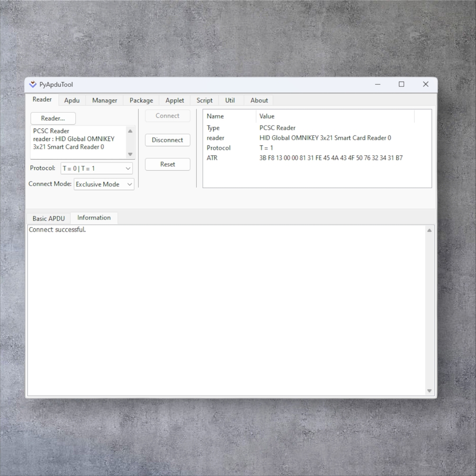This screenshot has width=476, height=476.
Task: Click the Name column header
Action: (230, 116)
